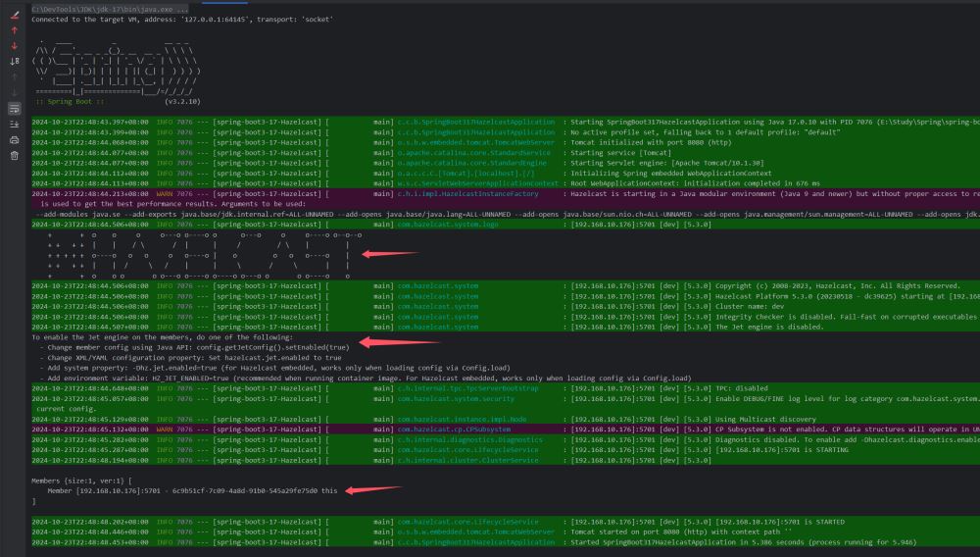The height and width of the screenshot is (557, 980).
Task: Clear all console output with trash icon
Action: (15, 156)
